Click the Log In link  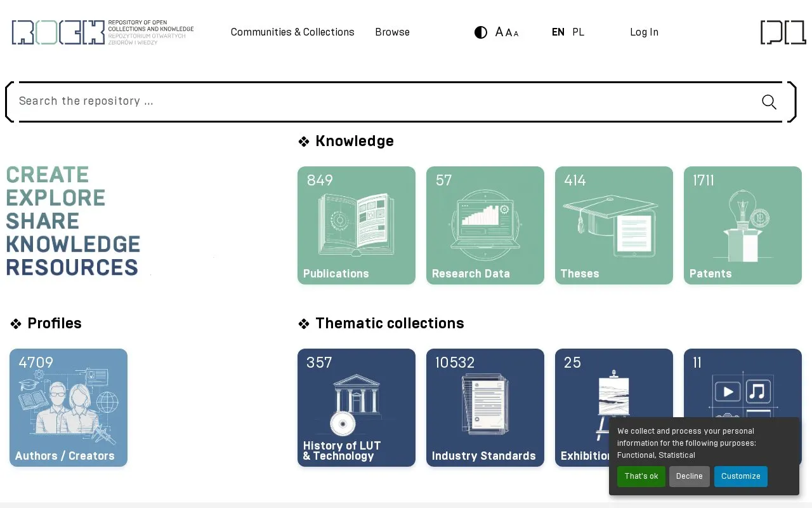click(644, 32)
